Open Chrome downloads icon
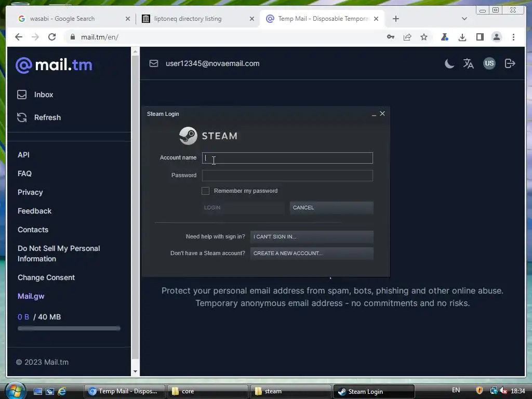The width and height of the screenshot is (532, 399). point(462,37)
